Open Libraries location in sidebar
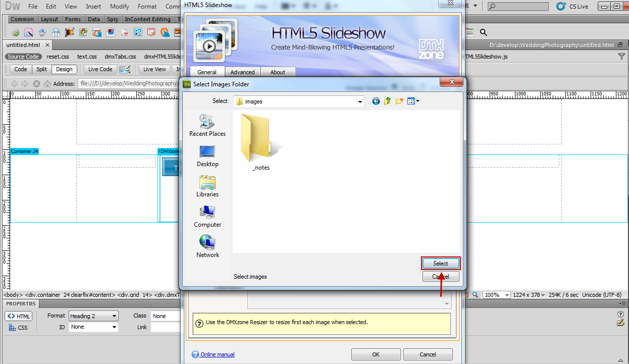 tap(207, 186)
